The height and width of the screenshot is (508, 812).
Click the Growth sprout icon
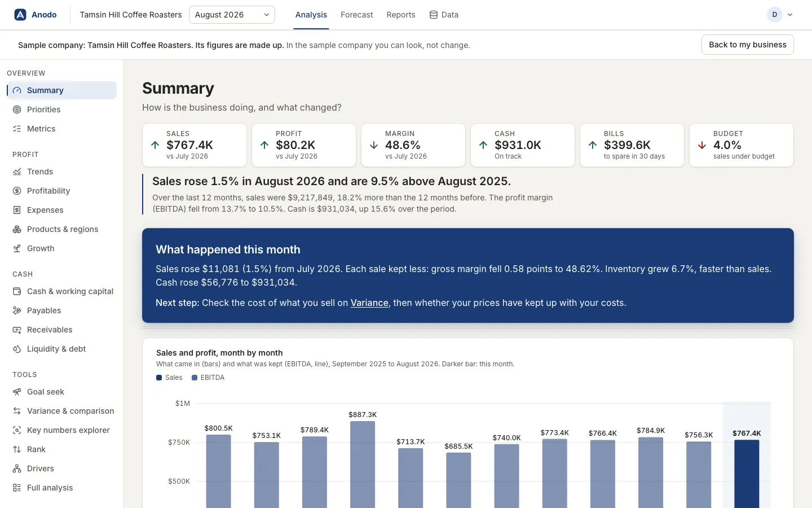click(x=17, y=248)
